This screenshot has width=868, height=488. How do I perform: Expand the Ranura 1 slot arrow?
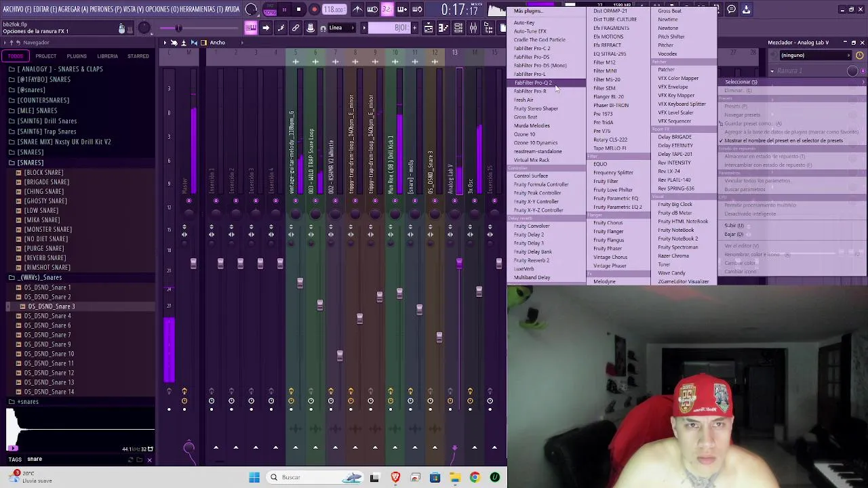[772, 70]
